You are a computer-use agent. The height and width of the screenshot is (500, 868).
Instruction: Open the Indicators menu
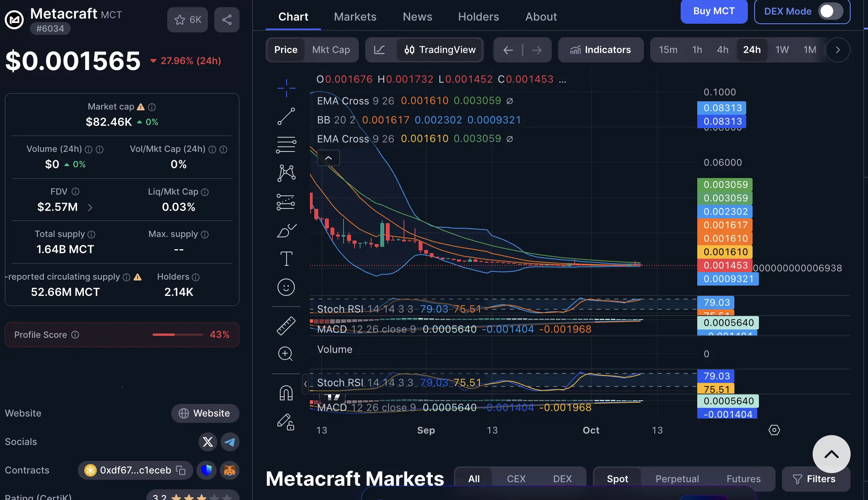click(600, 50)
